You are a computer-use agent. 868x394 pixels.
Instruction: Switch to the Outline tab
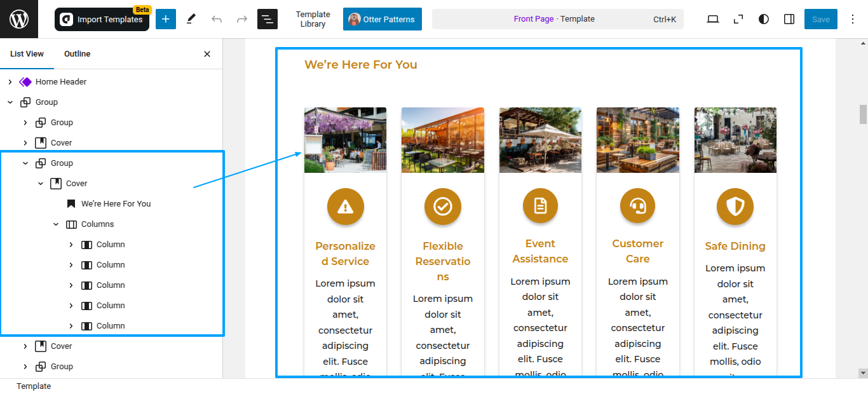click(77, 54)
